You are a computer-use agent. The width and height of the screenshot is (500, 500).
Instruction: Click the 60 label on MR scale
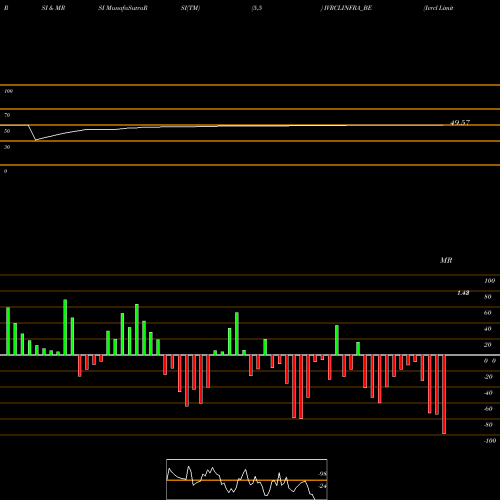coord(488,313)
